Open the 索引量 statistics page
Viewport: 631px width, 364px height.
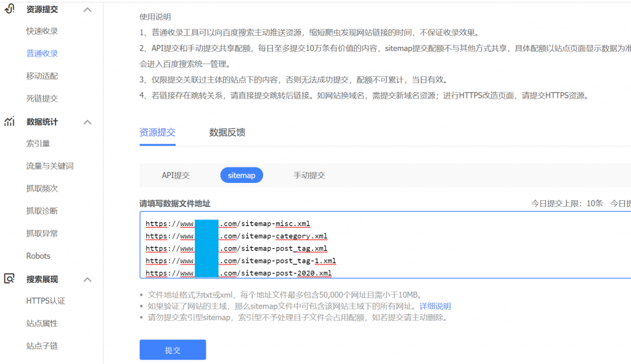38,144
